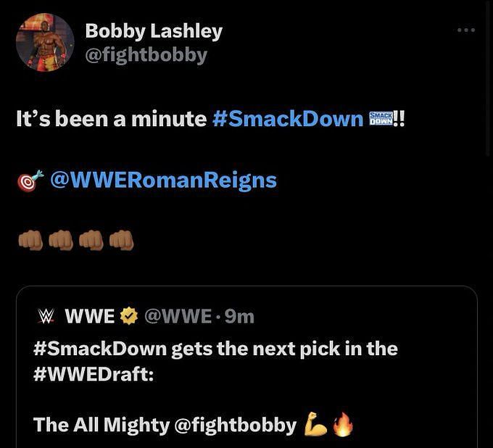
Task: Click the first fist emoji
Action: tap(30, 240)
